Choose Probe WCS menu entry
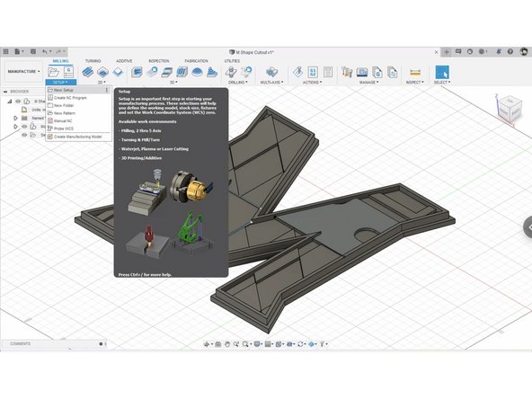The width and height of the screenshot is (532, 399). point(78,129)
